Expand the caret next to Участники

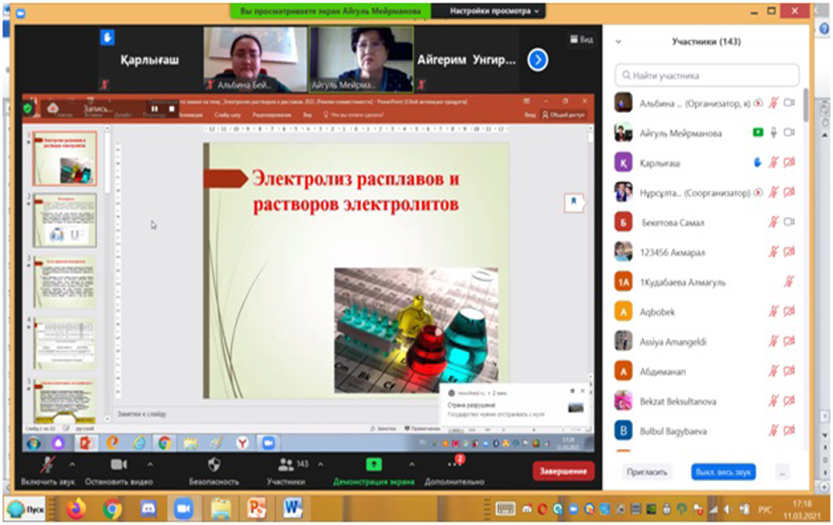pos(321,464)
